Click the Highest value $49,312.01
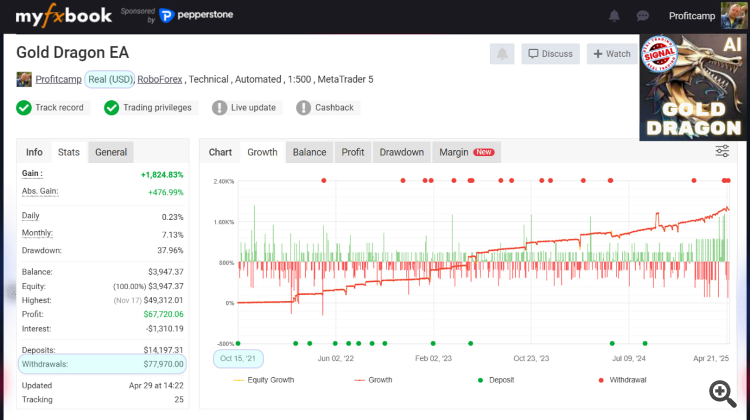Image resolution: width=750 pixels, height=420 pixels. (x=163, y=300)
